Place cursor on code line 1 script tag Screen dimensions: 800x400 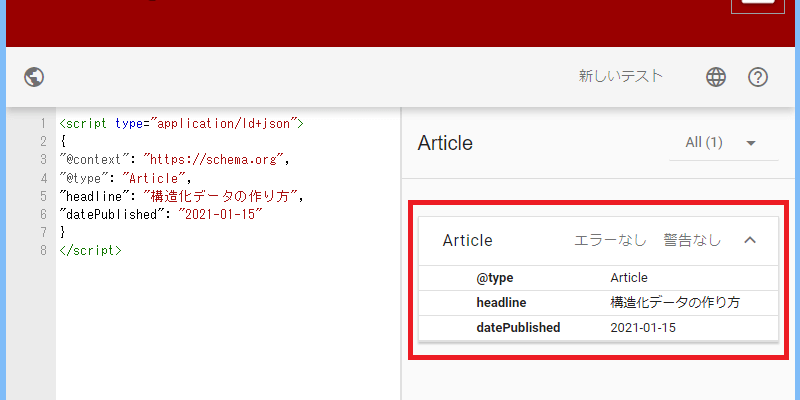point(182,123)
